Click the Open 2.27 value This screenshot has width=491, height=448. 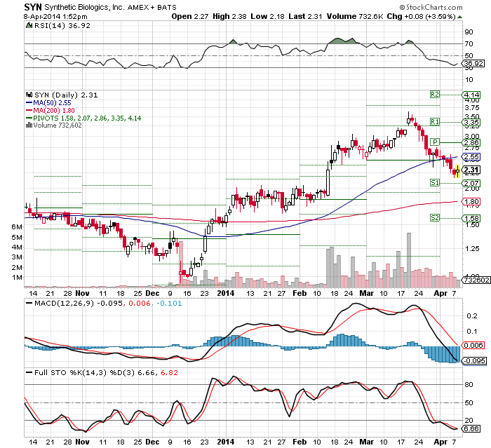click(x=190, y=16)
